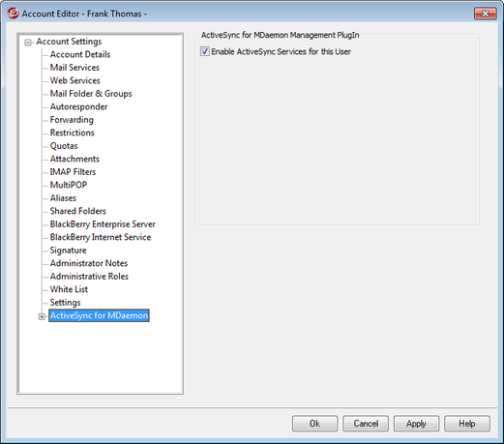The width and height of the screenshot is (504, 444).
Task: Click the MDaemon icon in title bar
Action: (13, 14)
